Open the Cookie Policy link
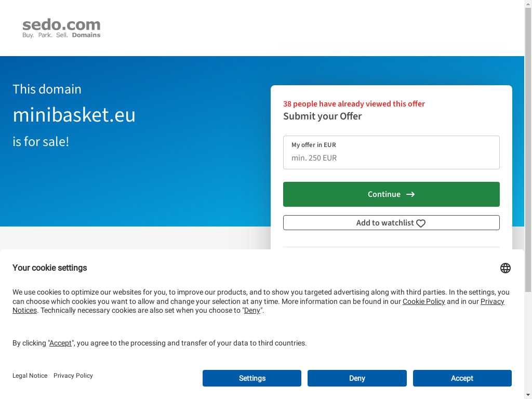 423,301
